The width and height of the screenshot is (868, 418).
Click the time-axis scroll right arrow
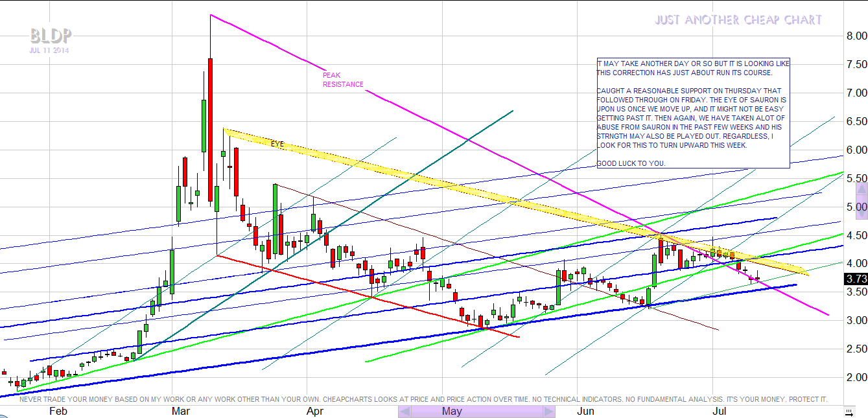tap(548, 412)
